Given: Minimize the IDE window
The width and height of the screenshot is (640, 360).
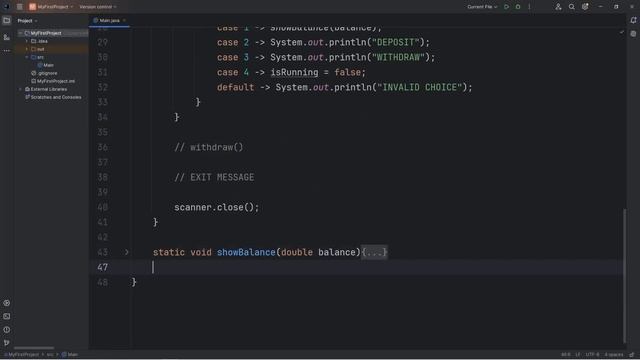Looking at the screenshot, I should (x=600, y=7).
